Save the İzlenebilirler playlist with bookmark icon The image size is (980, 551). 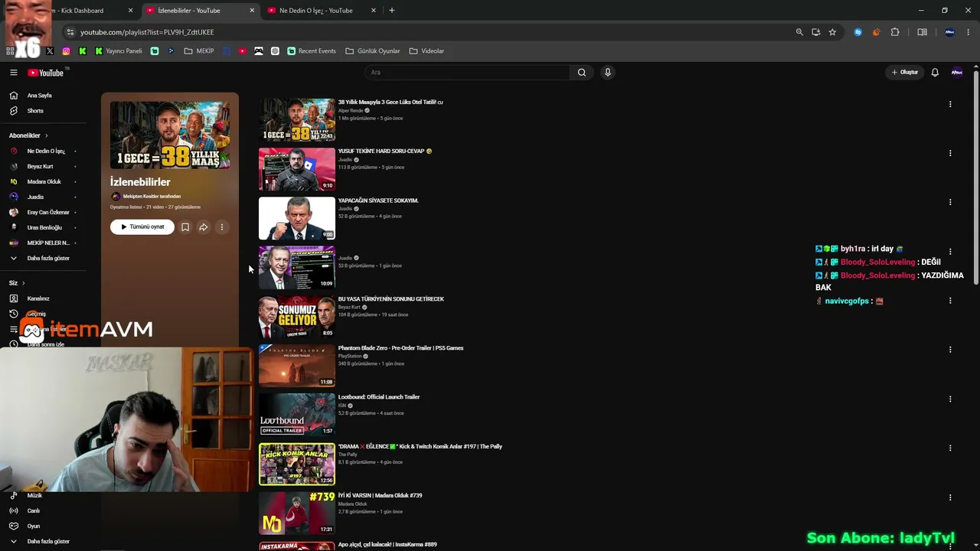(x=185, y=227)
